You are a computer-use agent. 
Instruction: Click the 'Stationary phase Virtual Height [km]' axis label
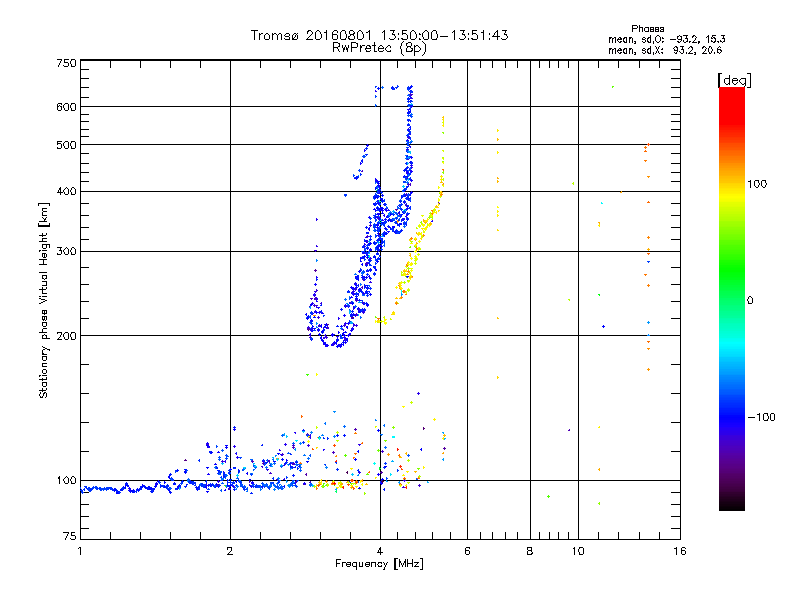[x=43, y=300]
